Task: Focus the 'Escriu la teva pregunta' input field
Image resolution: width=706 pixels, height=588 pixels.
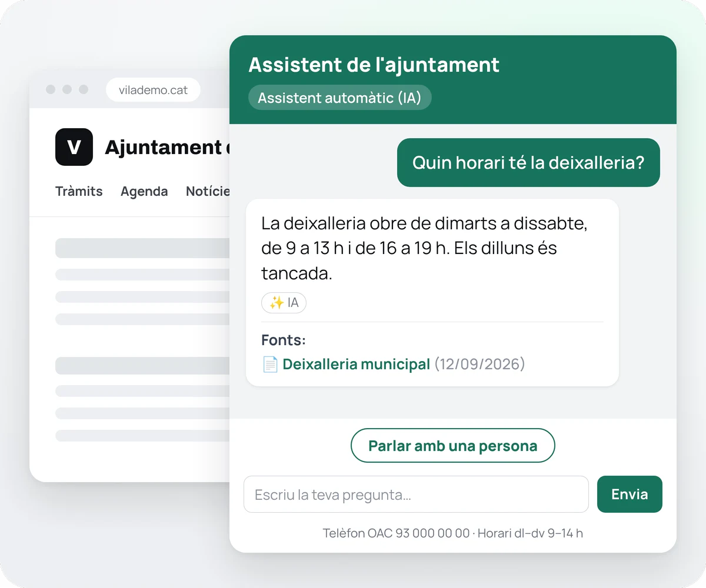Action: [x=416, y=495]
